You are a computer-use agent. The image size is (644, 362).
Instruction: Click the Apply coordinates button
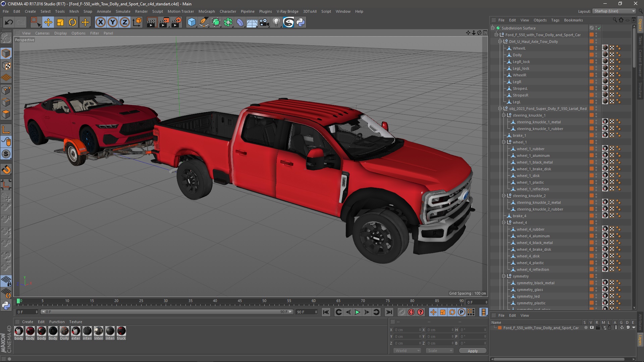(473, 351)
